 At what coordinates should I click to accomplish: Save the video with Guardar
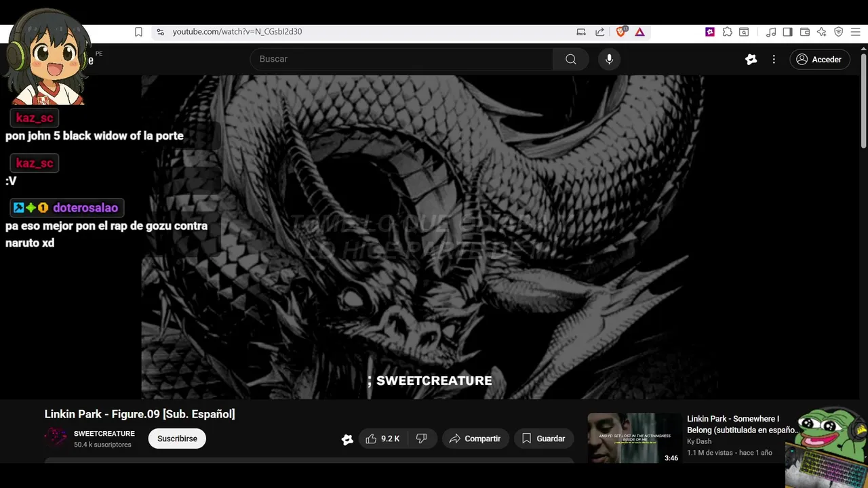pyautogui.click(x=543, y=439)
